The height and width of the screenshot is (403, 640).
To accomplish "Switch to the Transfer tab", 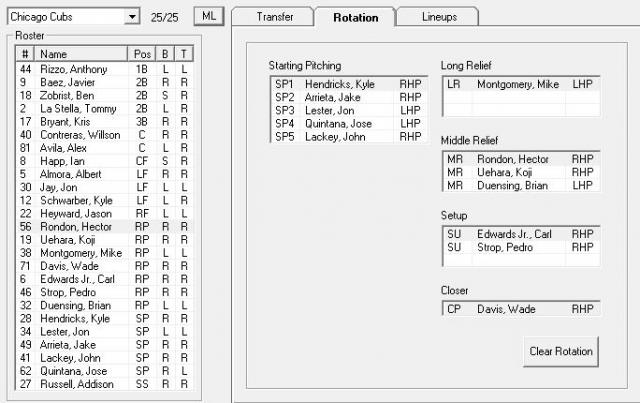I will 273,17.
